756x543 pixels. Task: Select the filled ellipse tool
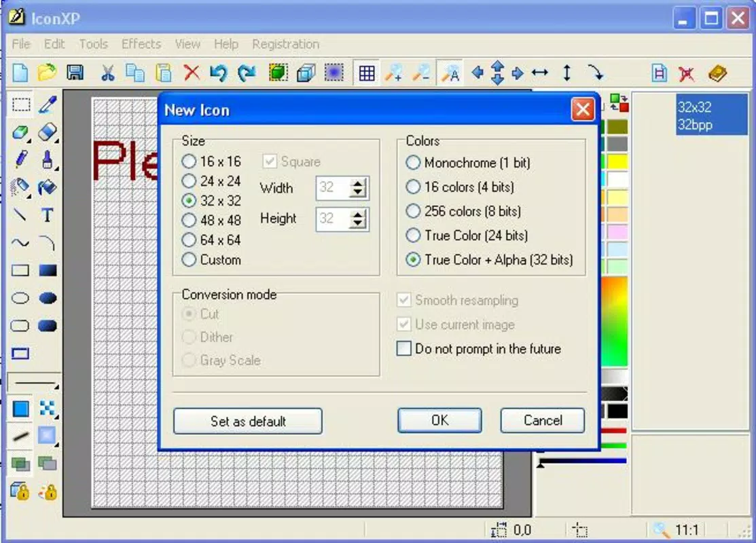click(x=48, y=298)
